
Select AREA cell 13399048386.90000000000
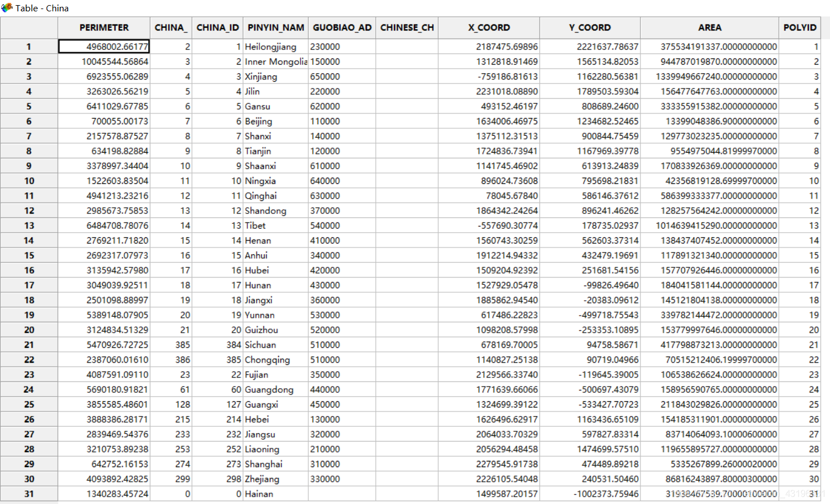tap(710, 121)
